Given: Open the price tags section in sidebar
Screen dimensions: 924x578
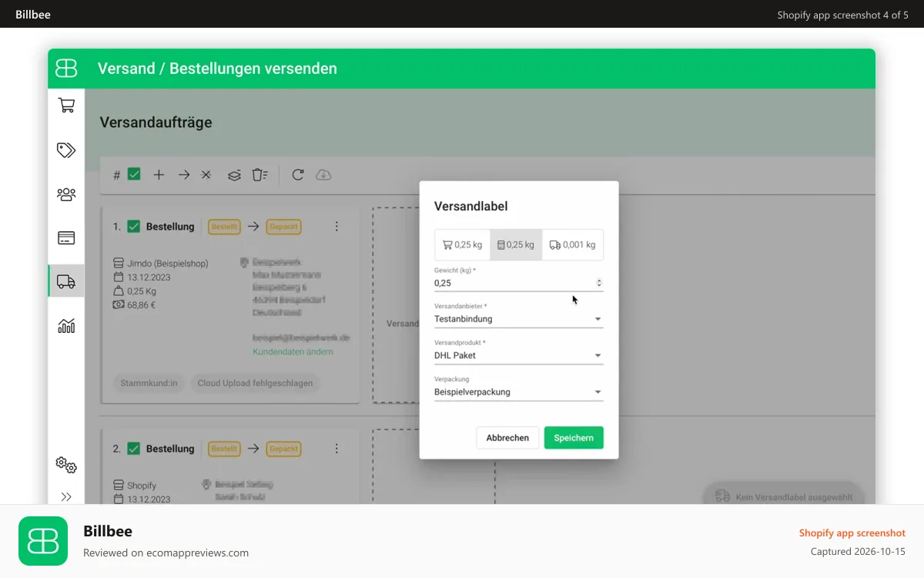Looking at the screenshot, I should point(66,150).
